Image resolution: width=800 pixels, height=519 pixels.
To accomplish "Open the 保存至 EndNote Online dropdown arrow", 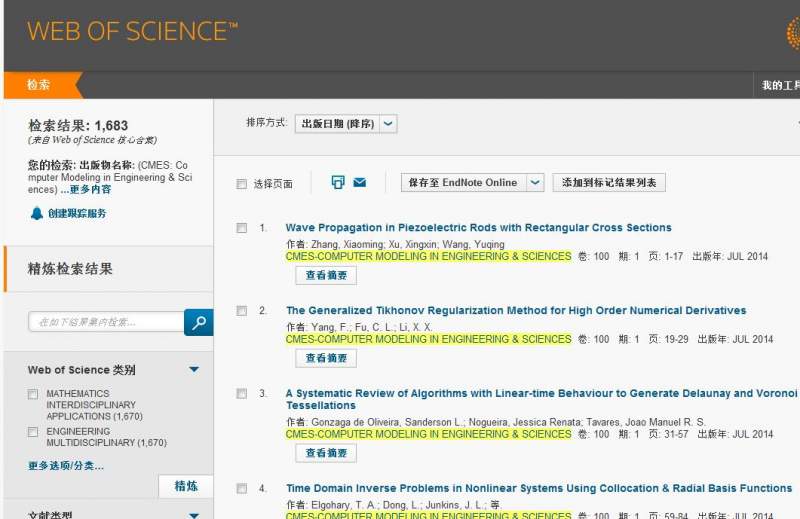I will (535, 182).
